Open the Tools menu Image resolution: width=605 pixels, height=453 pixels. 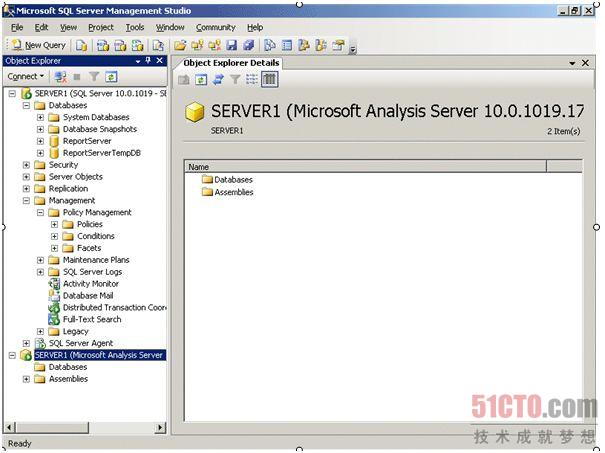click(x=135, y=27)
